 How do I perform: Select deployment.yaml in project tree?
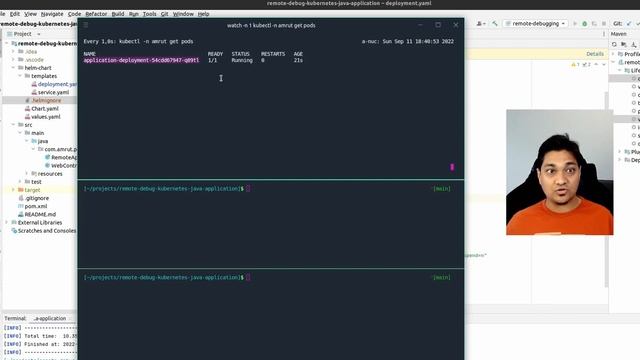pos(57,84)
